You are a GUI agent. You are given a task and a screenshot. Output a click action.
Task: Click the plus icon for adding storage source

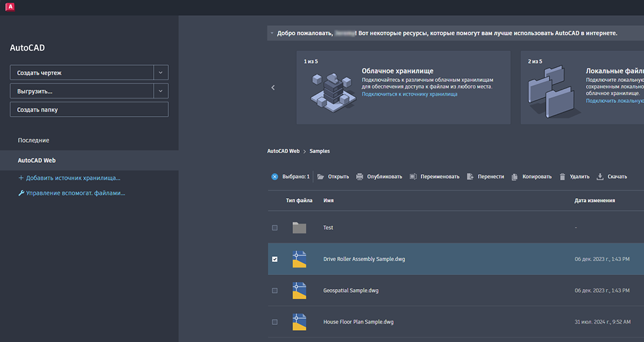pyautogui.click(x=21, y=178)
